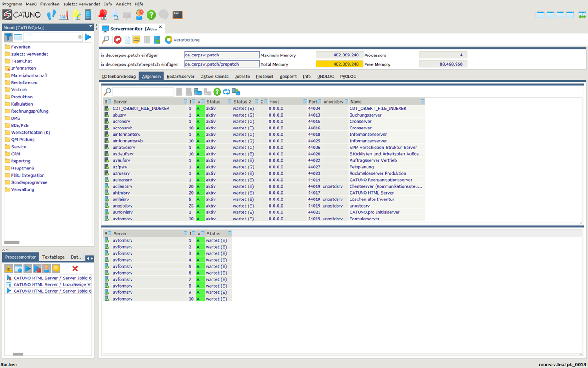This screenshot has width=588, height=368.
Task: Switch to the Jobliste tab
Action: pyautogui.click(x=242, y=76)
